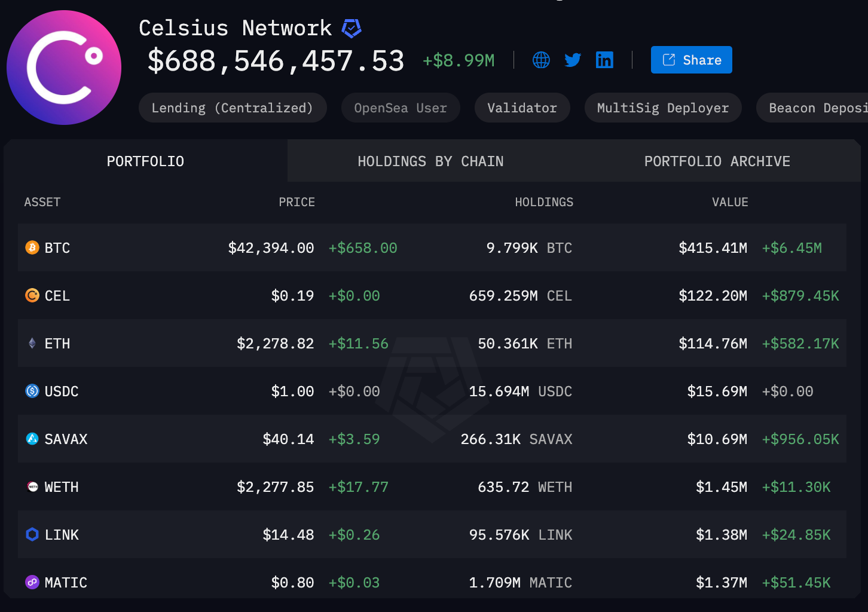868x612 pixels.
Task: Click ETH price change +$11.56
Action: tap(359, 343)
